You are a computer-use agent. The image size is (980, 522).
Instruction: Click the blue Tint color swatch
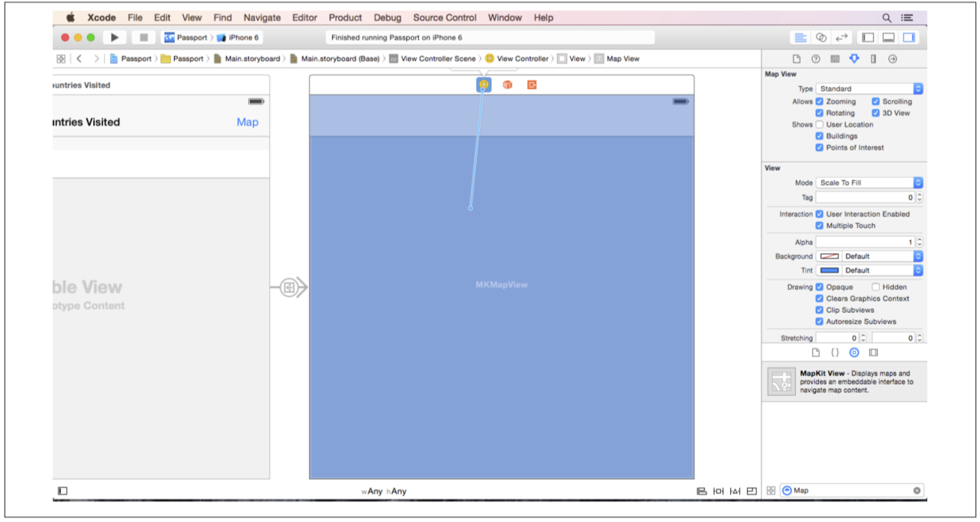pos(829,270)
